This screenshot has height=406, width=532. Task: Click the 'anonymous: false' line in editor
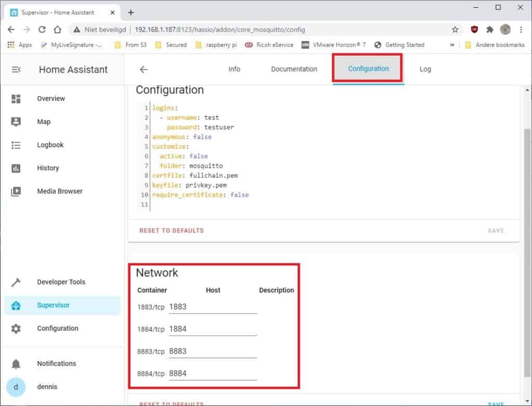pos(182,137)
